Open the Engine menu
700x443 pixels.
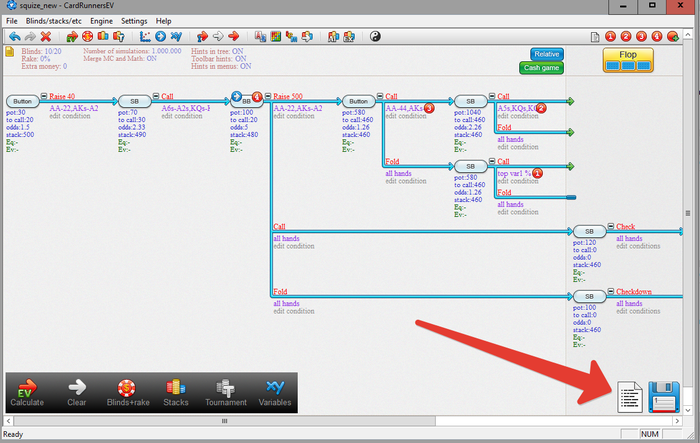click(x=101, y=21)
